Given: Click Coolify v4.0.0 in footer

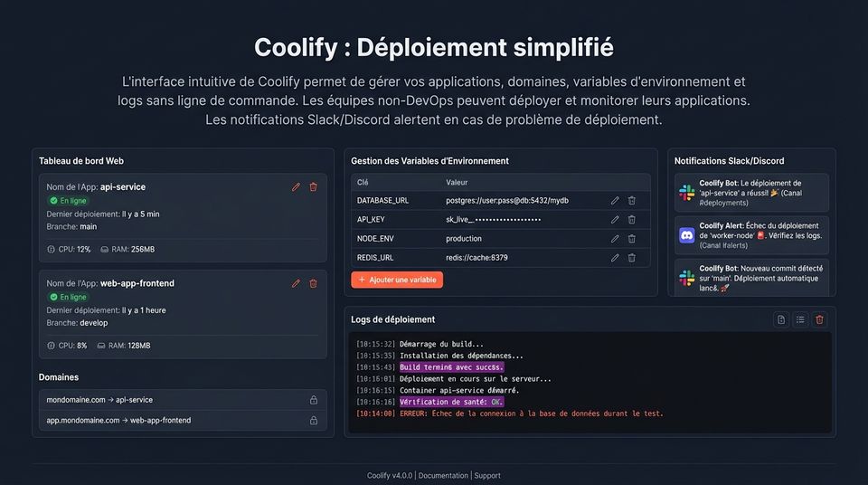Looking at the screenshot, I should tap(390, 476).
